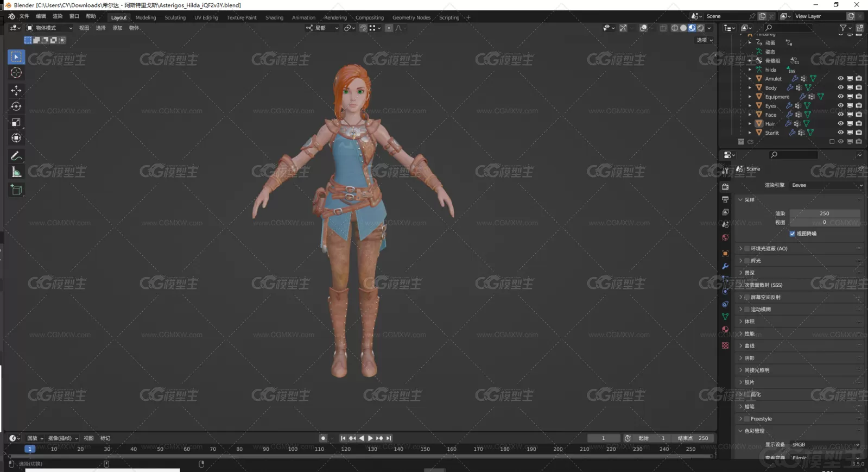Enable the 辉光 checkbox
The image size is (868, 472).
[x=747, y=261]
